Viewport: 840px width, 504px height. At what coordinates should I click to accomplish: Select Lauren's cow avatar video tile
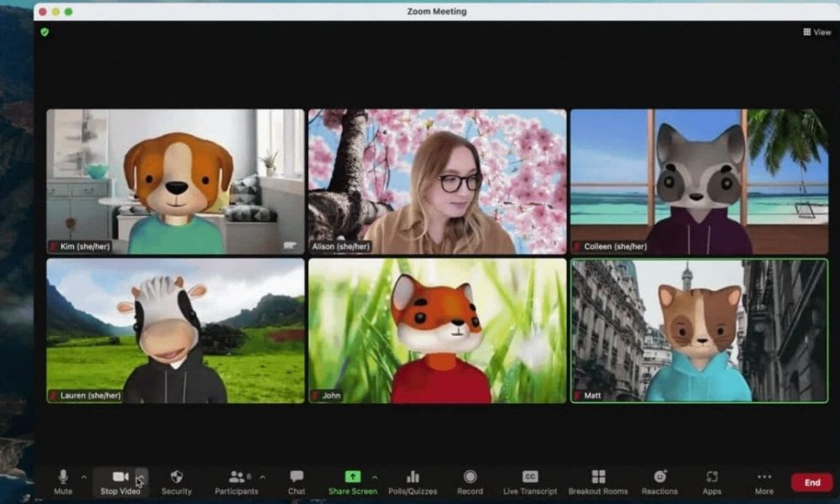[x=176, y=330]
